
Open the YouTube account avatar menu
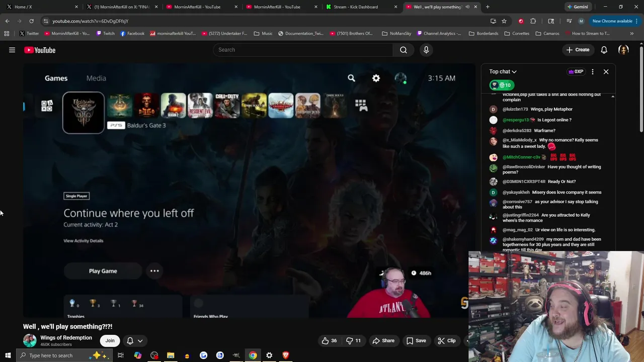(623, 50)
